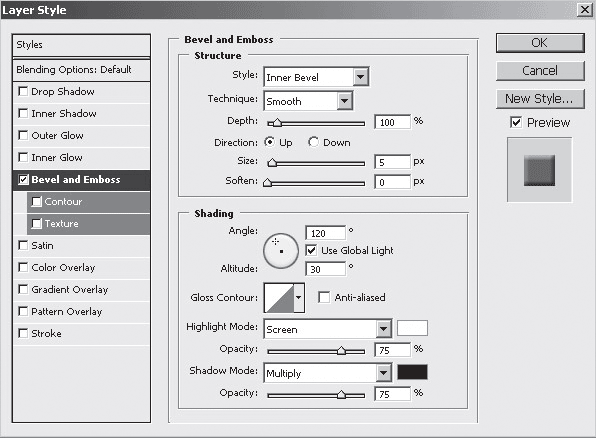Open the Gloss Contour curve thumbnail

(x=279, y=297)
